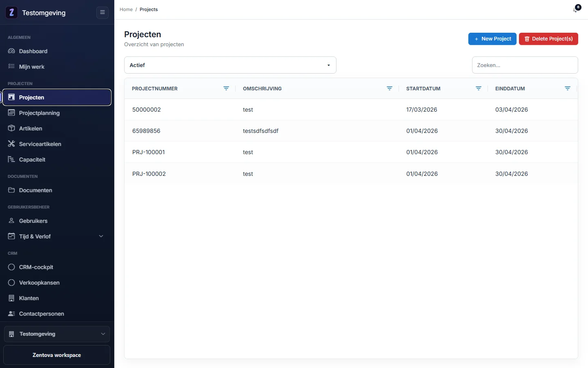This screenshot has width=588, height=368.
Task: Open Capaciteit label in sidebar
Action: pos(32,159)
